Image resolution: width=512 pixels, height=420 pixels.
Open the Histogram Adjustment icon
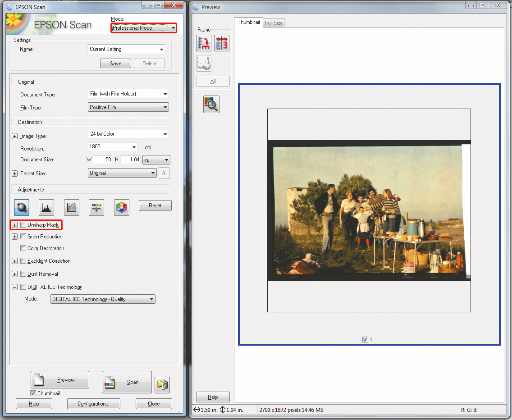click(46, 207)
